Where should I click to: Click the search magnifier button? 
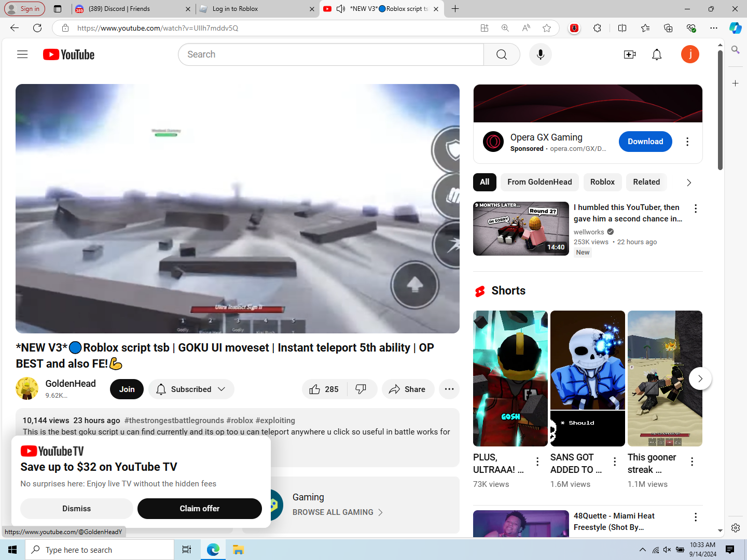point(502,54)
